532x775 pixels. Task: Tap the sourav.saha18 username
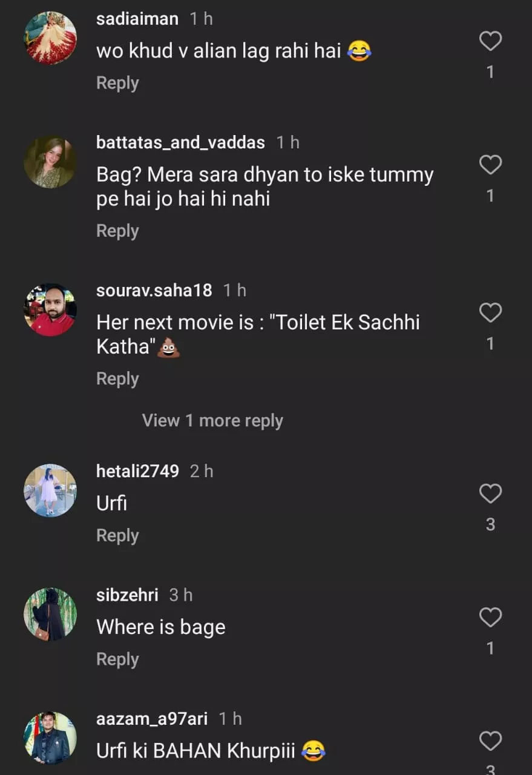coord(154,291)
